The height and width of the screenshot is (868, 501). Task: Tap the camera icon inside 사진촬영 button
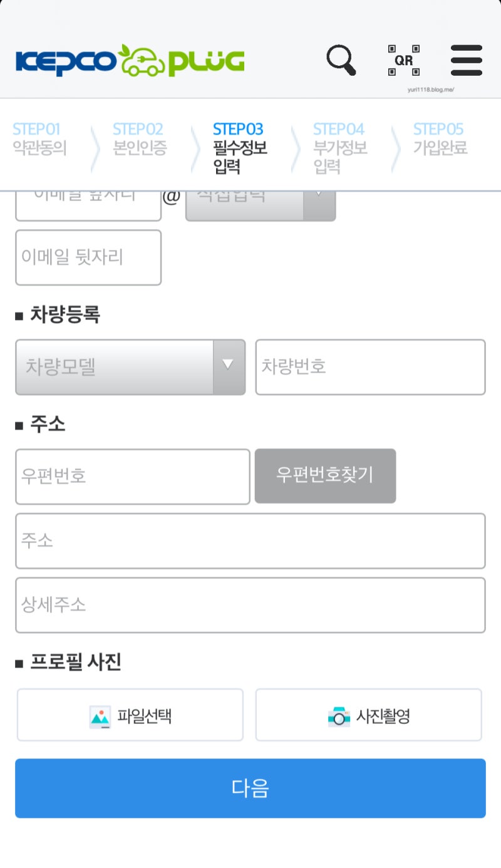338,715
